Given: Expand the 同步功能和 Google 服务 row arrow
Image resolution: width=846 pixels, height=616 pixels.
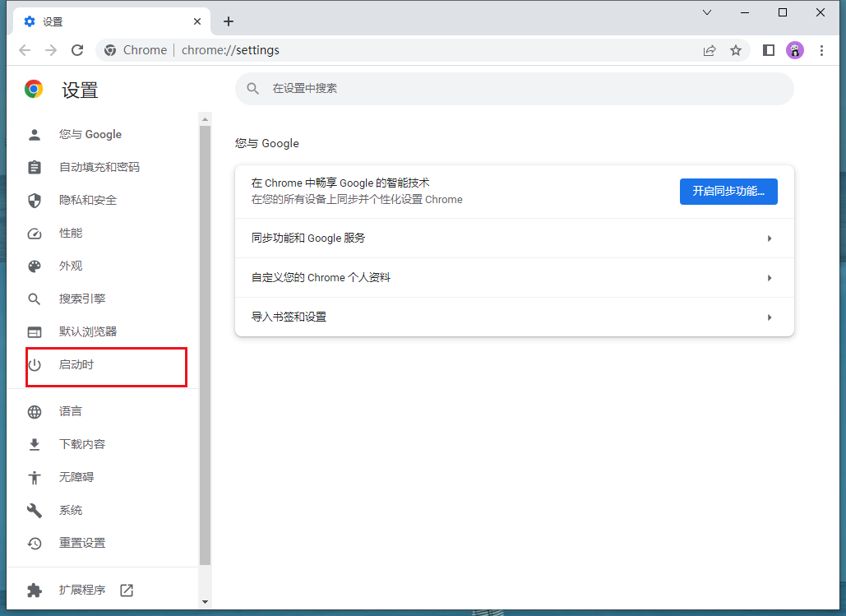Looking at the screenshot, I should coord(770,239).
